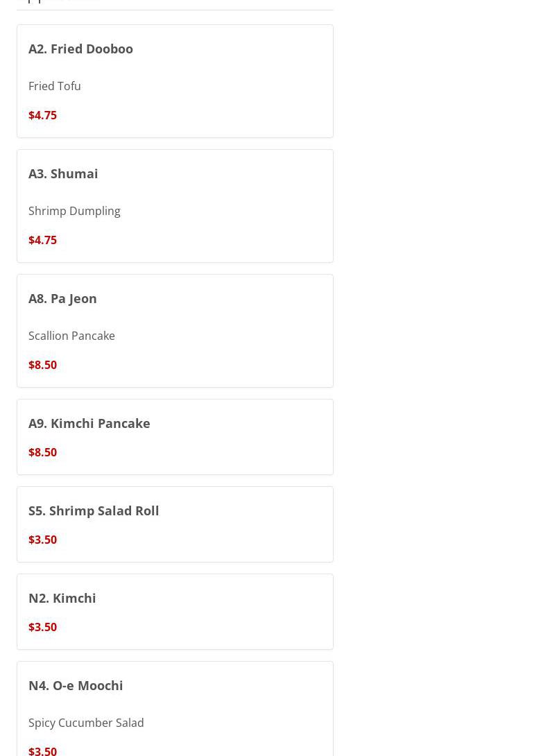534x756 pixels.
Task: Click the $3.50 price under Spicy Cucumber Salad
Action: pos(42,750)
